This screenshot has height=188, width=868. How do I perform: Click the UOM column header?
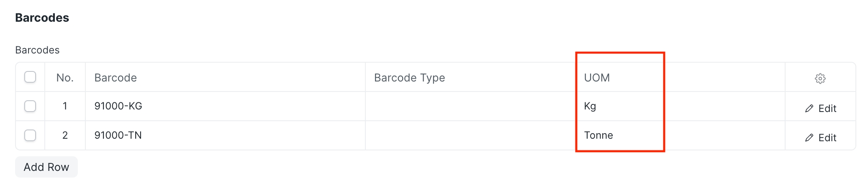597,78
